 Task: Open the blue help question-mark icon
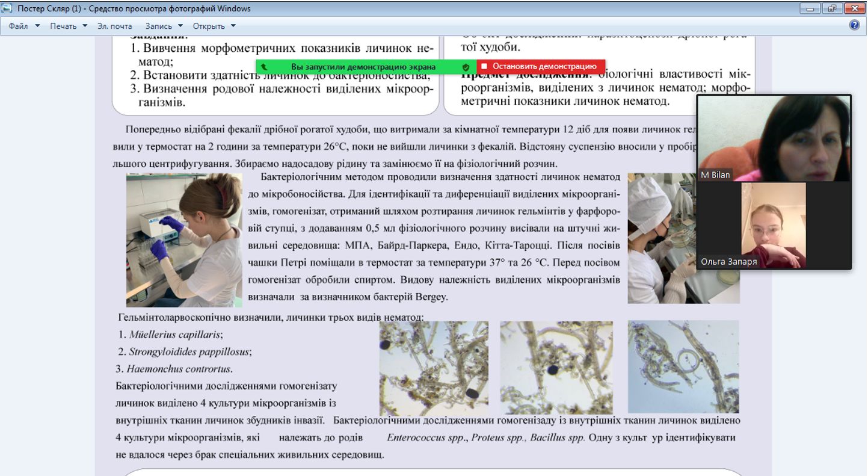point(854,25)
